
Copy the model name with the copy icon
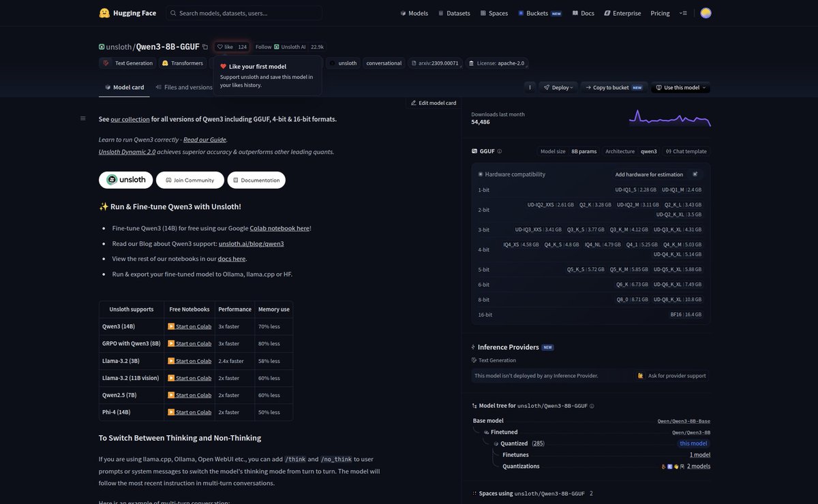click(x=205, y=47)
